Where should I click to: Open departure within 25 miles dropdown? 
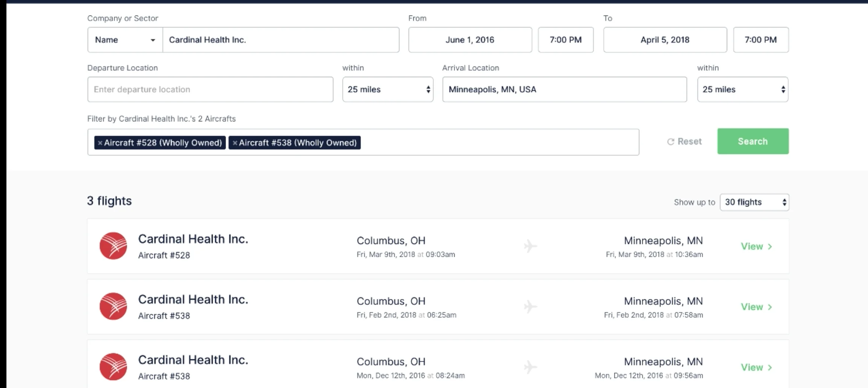pos(388,89)
